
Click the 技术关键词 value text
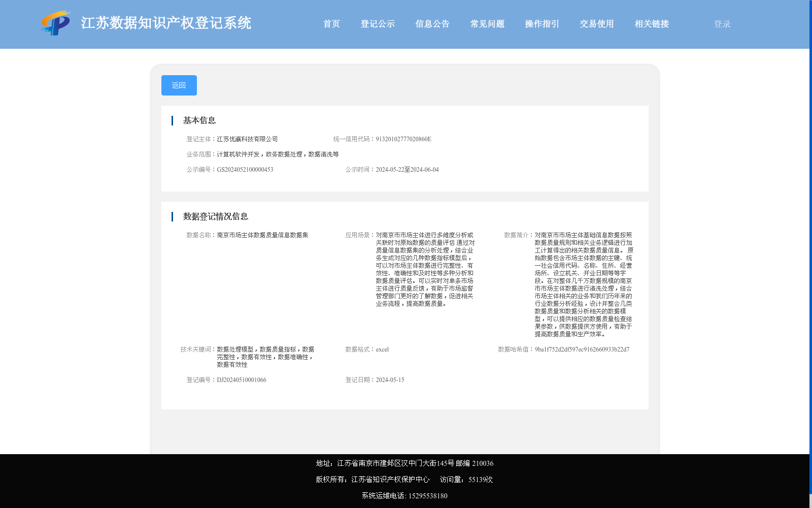[265, 357]
